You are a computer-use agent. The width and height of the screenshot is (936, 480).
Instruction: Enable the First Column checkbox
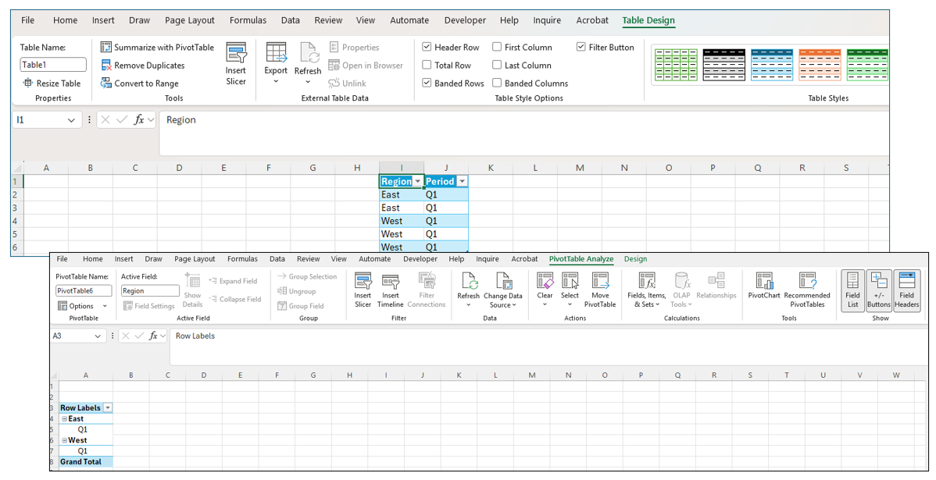point(497,47)
